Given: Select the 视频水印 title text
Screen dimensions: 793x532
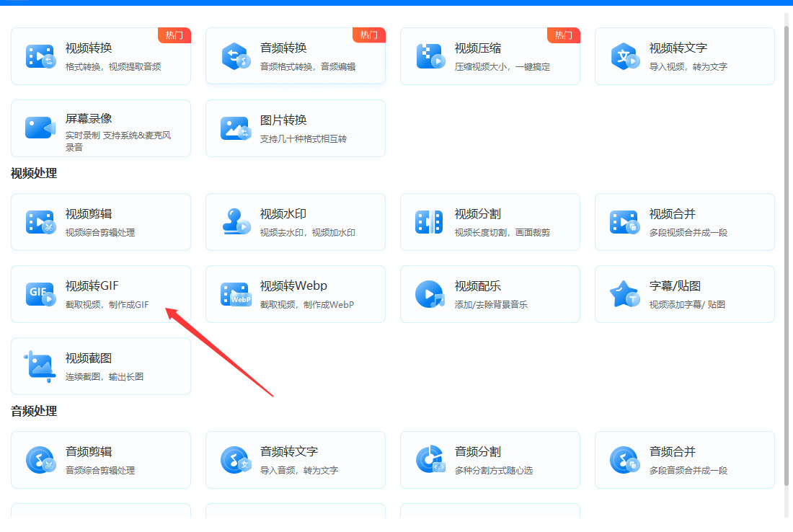Looking at the screenshot, I should pos(283,214).
